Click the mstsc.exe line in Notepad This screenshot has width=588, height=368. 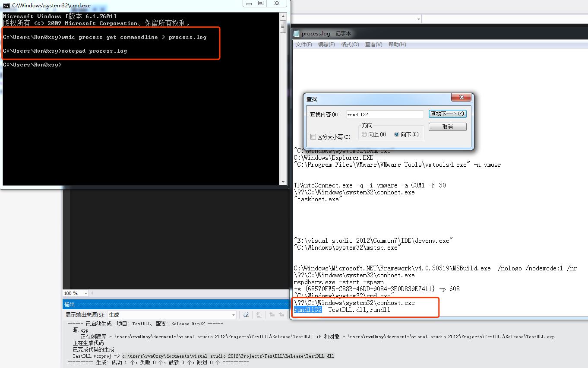click(347, 247)
